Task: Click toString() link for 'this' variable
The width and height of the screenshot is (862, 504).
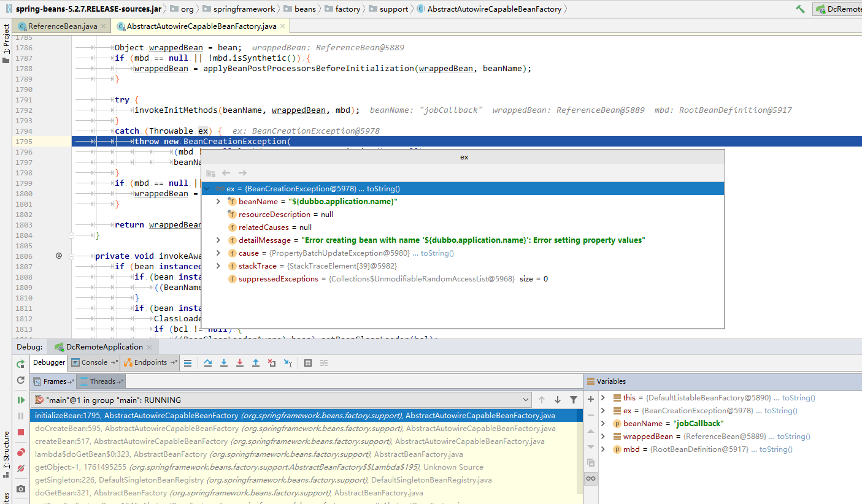Action: 798,398
